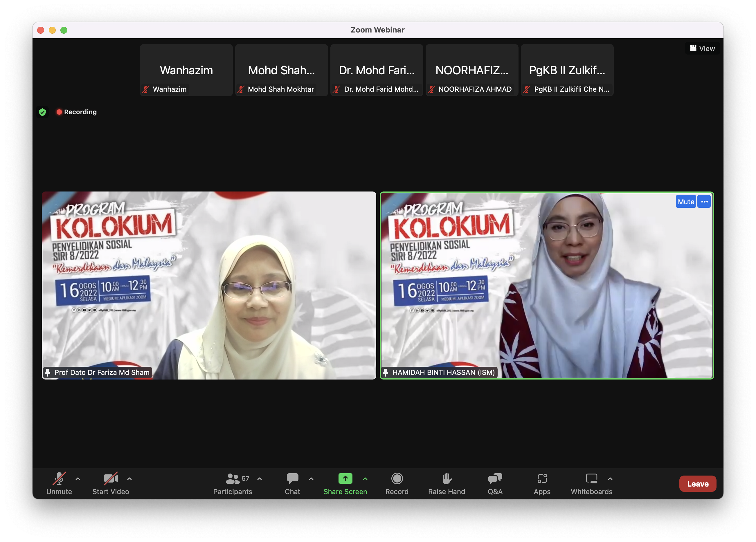Viewport: 756px width, 542px height.
Task: Open the View layout menu
Action: point(702,49)
